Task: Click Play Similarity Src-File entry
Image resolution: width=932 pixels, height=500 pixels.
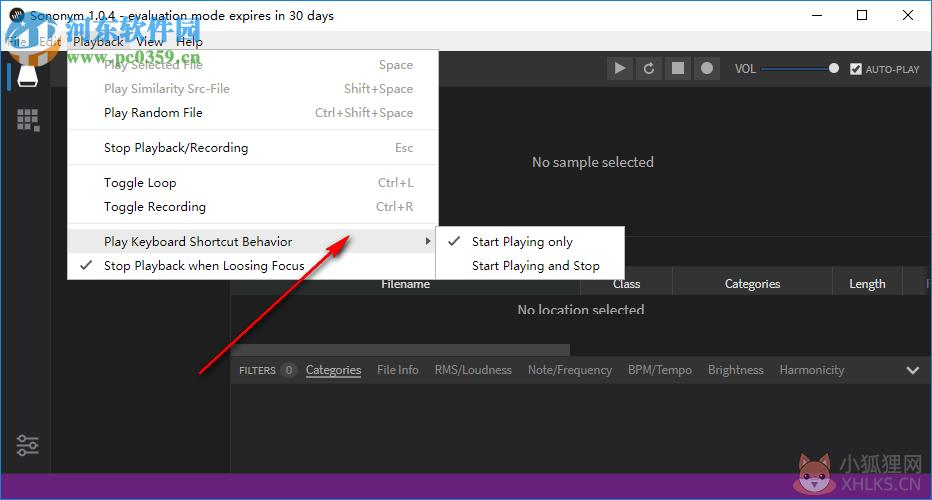Action: [253, 89]
